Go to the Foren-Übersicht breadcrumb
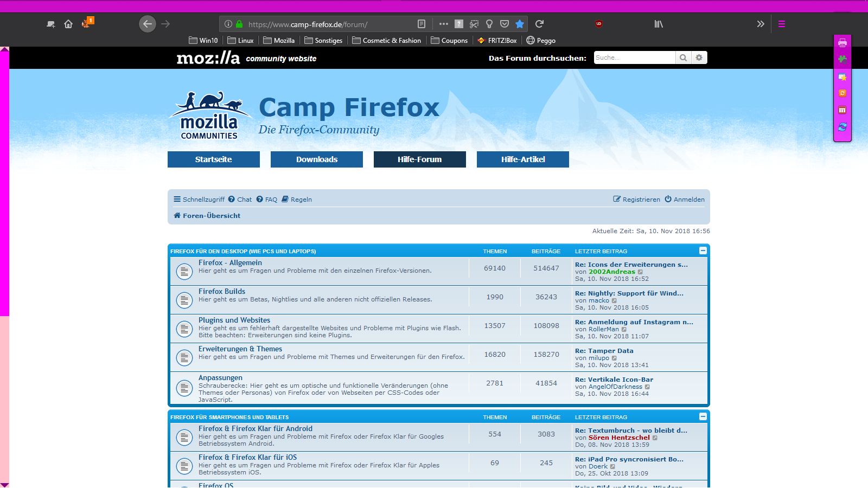This screenshot has height=488, width=868. point(207,216)
